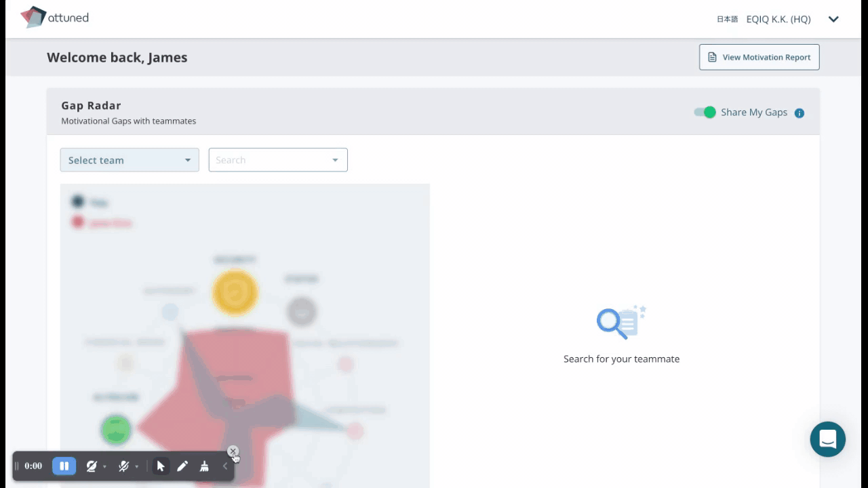Turn off the Share My Gaps switch

pyautogui.click(x=705, y=113)
